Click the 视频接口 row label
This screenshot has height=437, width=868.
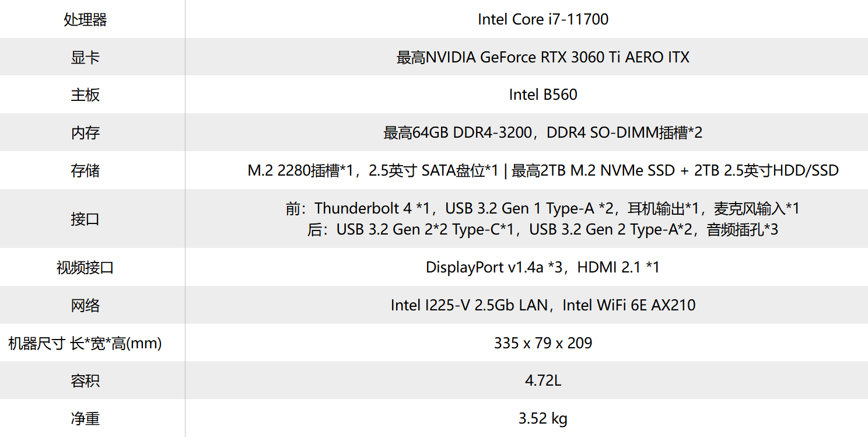pos(85,267)
